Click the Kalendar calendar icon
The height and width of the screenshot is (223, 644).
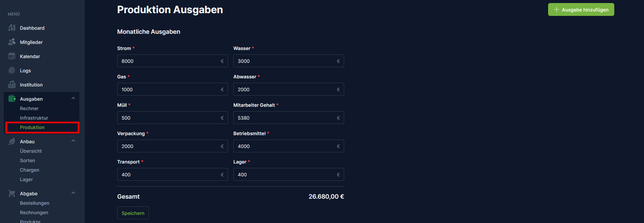coord(12,56)
